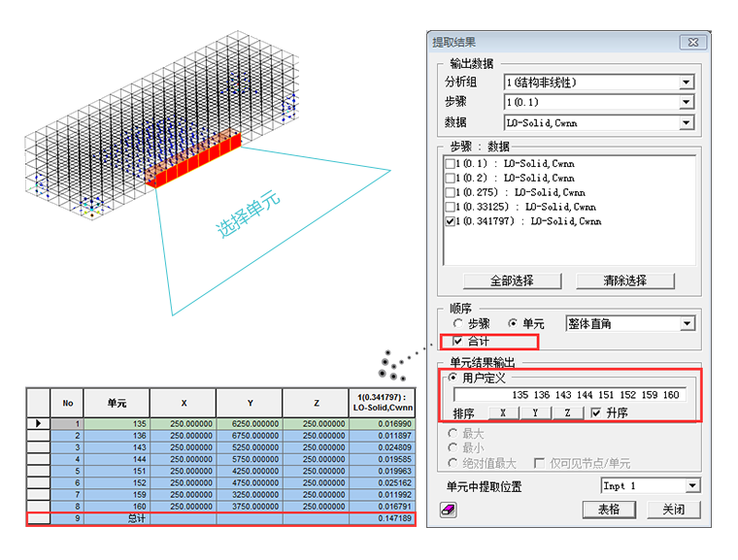Viewport: 738px width, 560px height.
Task: Click element cell 144 in the table
Action: pos(117,459)
